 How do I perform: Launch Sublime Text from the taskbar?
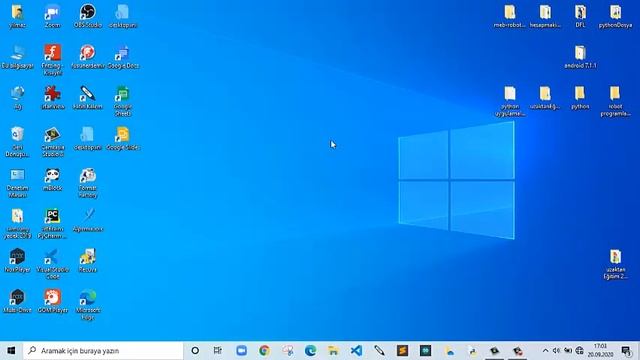pos(402,351)
